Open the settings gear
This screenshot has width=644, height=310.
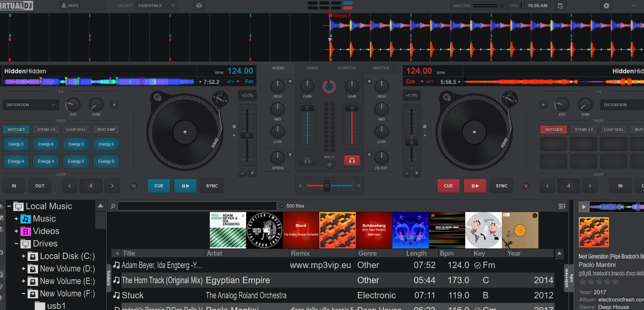pyautogui.click(x=606, y=5)
